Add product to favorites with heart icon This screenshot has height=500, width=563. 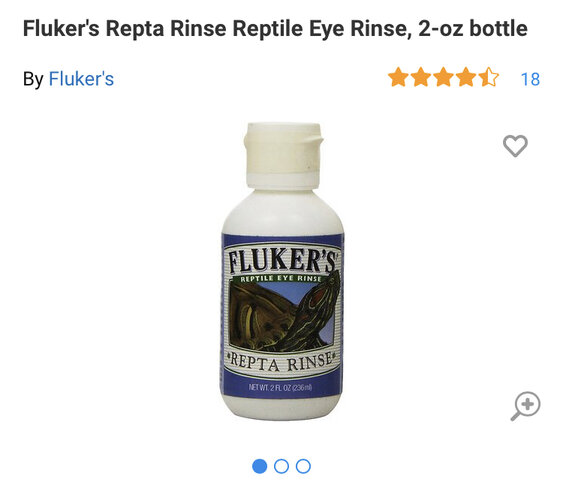click(515, 145)
